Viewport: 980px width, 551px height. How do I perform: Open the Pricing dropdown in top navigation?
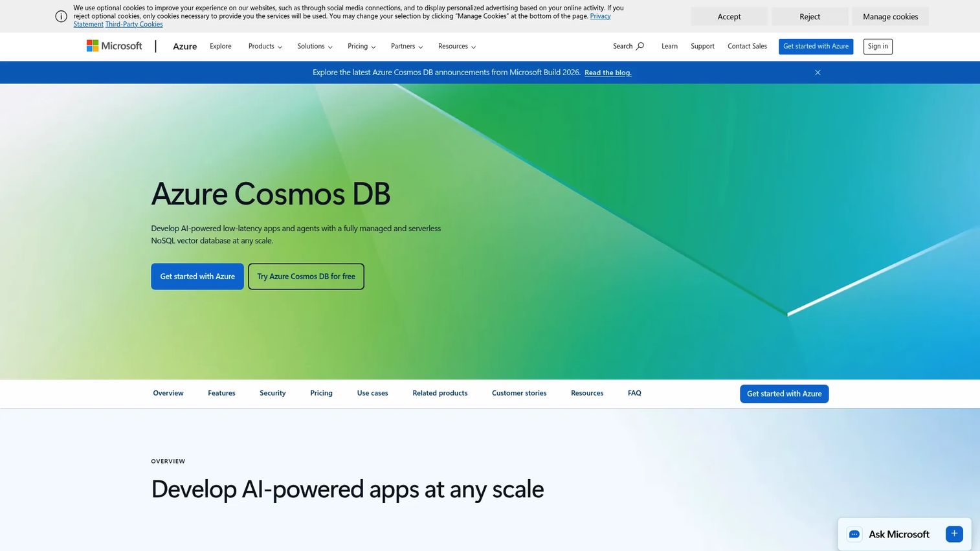click(x=361, y=46)
